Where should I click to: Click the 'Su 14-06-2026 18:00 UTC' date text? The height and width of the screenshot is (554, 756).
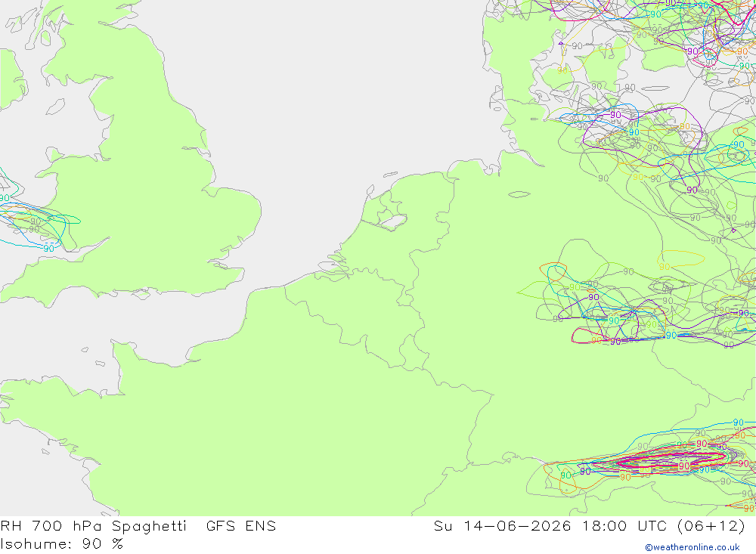click(x=550, y=525)
